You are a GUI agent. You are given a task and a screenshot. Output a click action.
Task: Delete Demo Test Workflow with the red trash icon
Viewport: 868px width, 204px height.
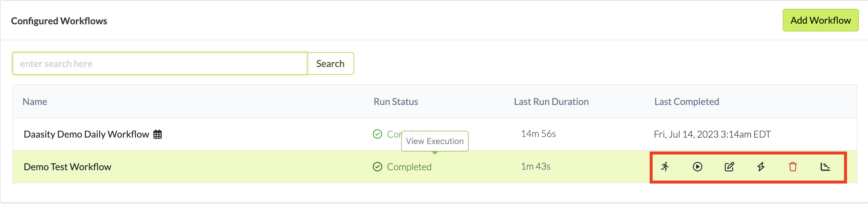[793, 167]
